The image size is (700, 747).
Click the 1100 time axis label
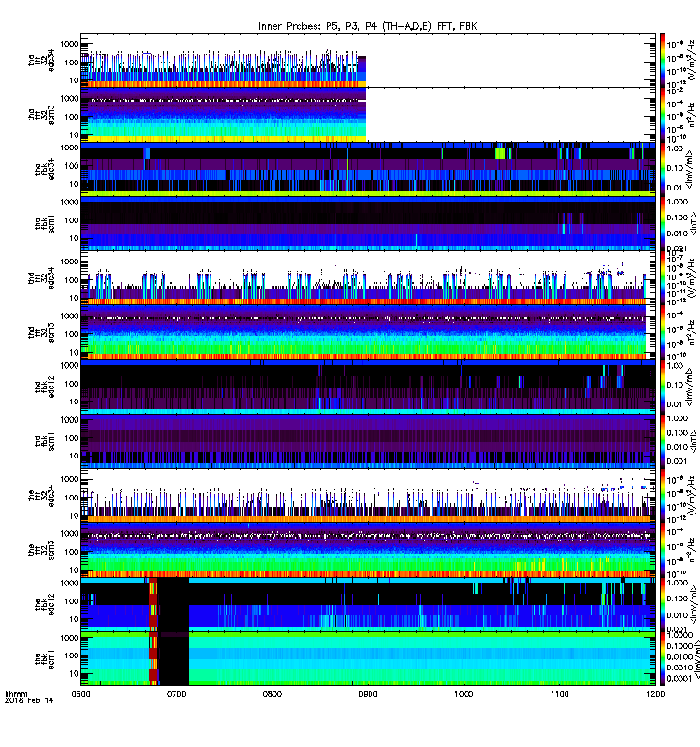(559, 694)
